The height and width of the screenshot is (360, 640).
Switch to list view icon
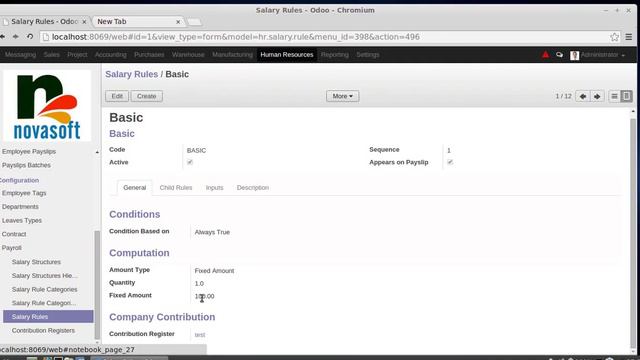point(614,96)
